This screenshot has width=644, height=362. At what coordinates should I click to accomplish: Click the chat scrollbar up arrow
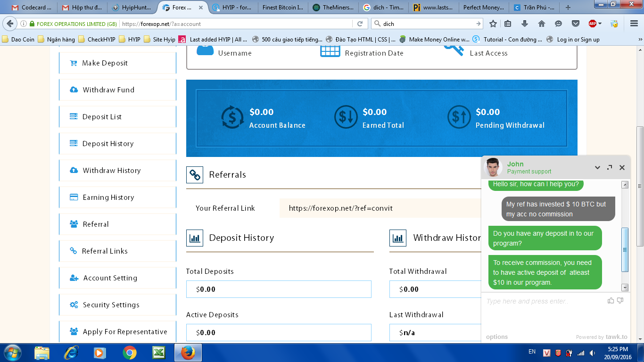point(625,185)
